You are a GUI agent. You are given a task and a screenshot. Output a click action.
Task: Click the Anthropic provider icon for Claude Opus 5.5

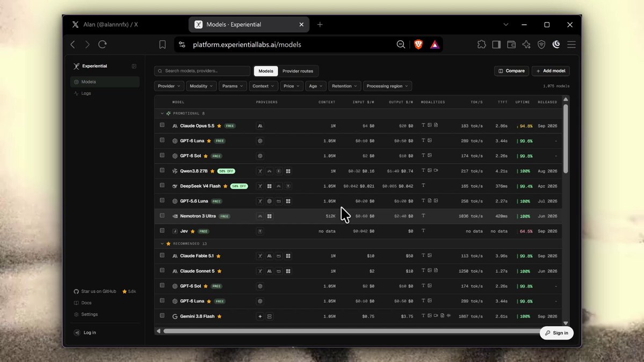point(260,126)
